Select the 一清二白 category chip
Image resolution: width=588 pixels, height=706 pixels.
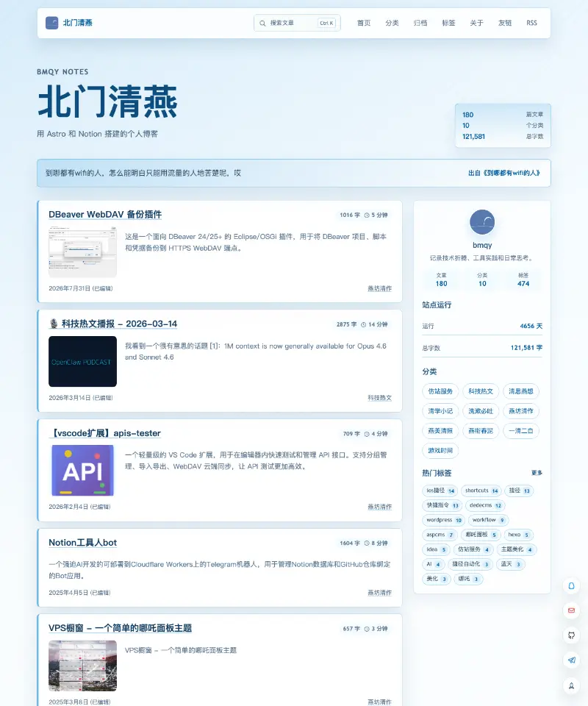[x=521, y=431]
